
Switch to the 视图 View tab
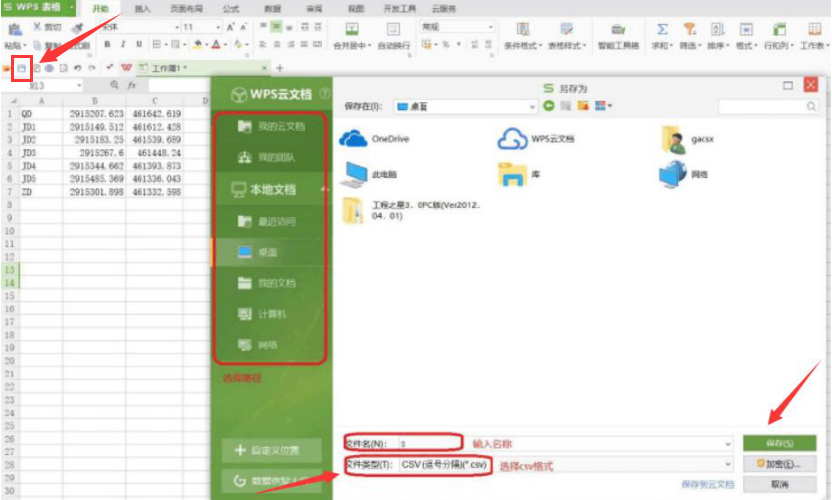(356, 9)
